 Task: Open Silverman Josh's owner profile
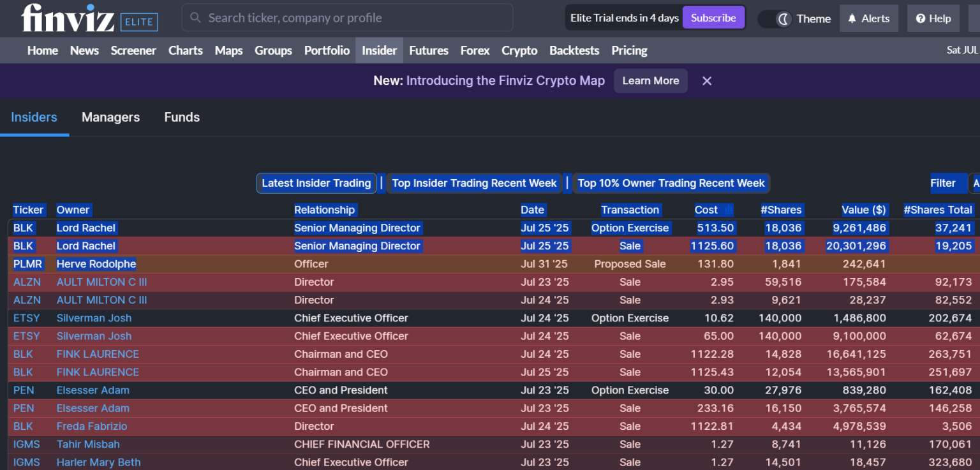click(94, 318)
